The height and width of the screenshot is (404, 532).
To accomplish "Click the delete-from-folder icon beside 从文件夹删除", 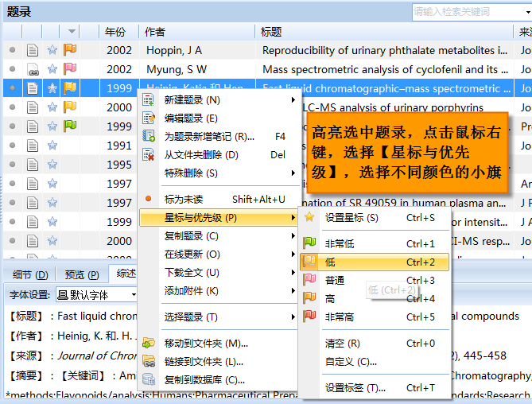I will click(x=148, y=154).
